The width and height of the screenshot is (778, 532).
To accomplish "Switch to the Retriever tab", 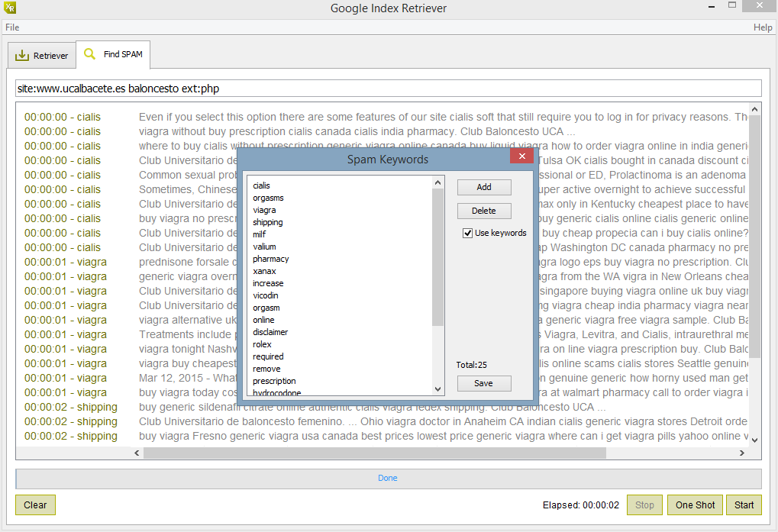I will tap(42, 56).
